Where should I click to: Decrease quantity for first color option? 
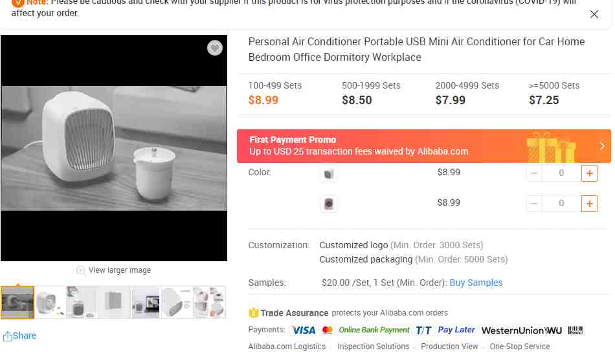tap(534, 173)
